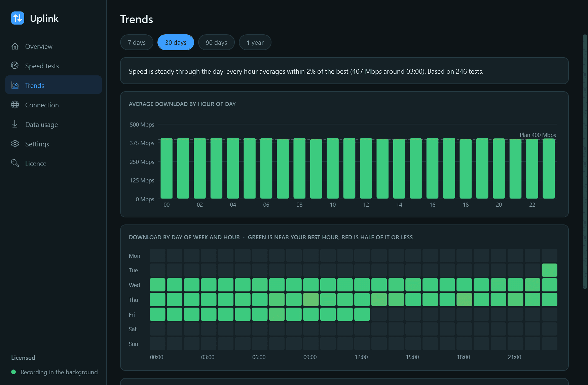Click the Connection globe icon
Image resolution: width=588 pixels, height=385 pixels.
point(15,105)
